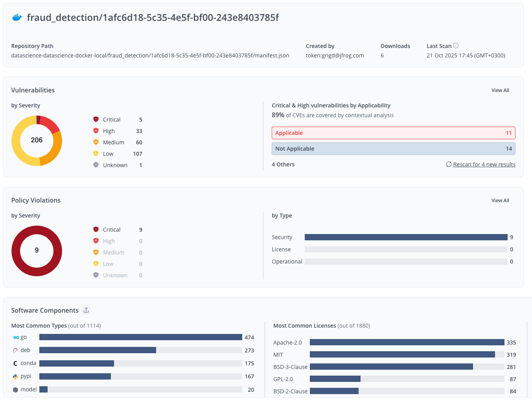Viewport: 532px width, 400px height.
Task: Open View All for Vulnerabilities
Action: (x=500, y=90)
